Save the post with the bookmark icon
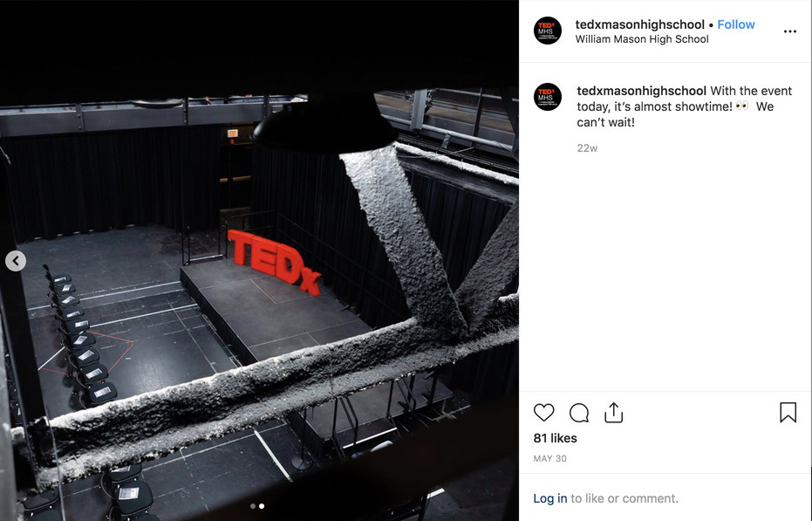 point(788,413)
